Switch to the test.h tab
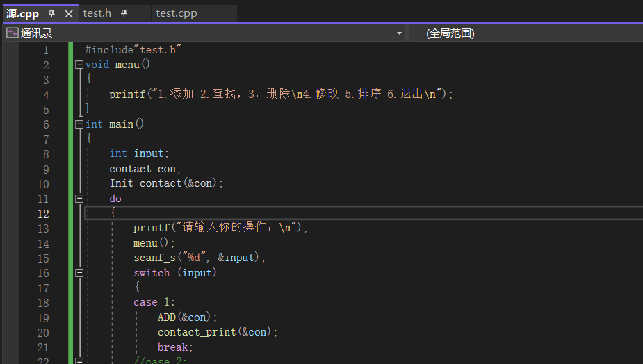This screenshot has height=364, width=643. coord(97,13)
